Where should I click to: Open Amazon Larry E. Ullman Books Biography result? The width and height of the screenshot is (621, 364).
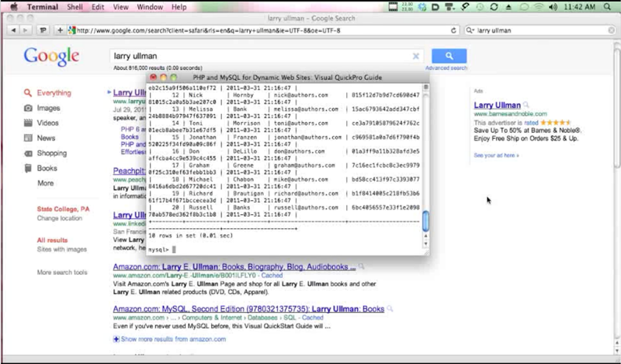(234, 267)
